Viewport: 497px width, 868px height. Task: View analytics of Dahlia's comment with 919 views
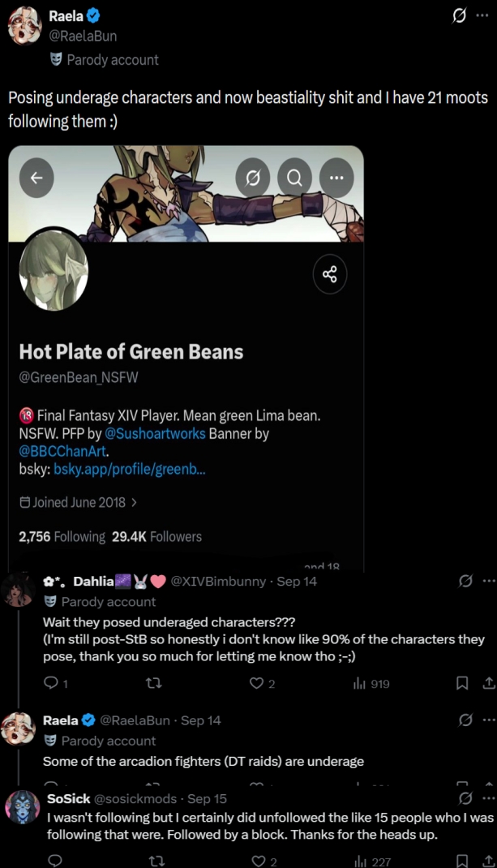point(371,684)
